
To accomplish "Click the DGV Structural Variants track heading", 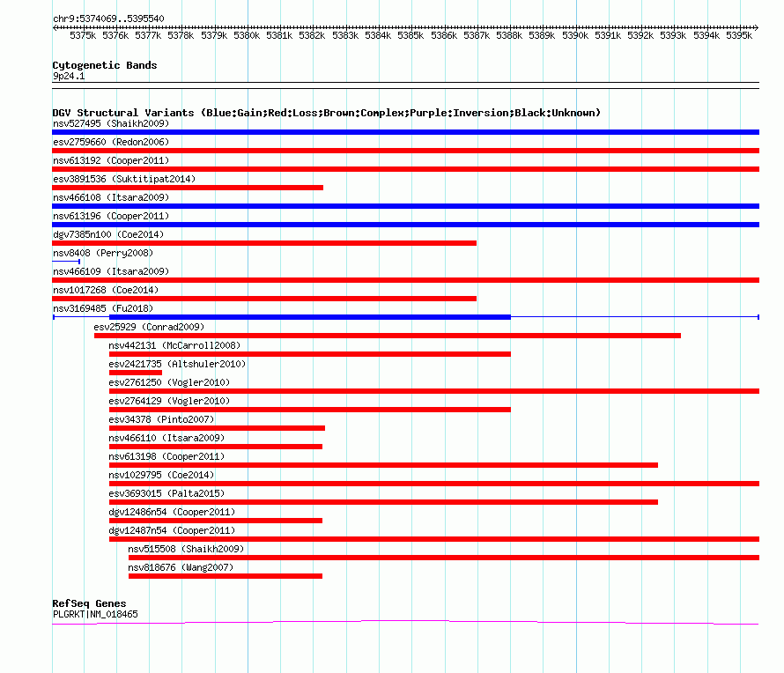I will click(x=327, y=113).
